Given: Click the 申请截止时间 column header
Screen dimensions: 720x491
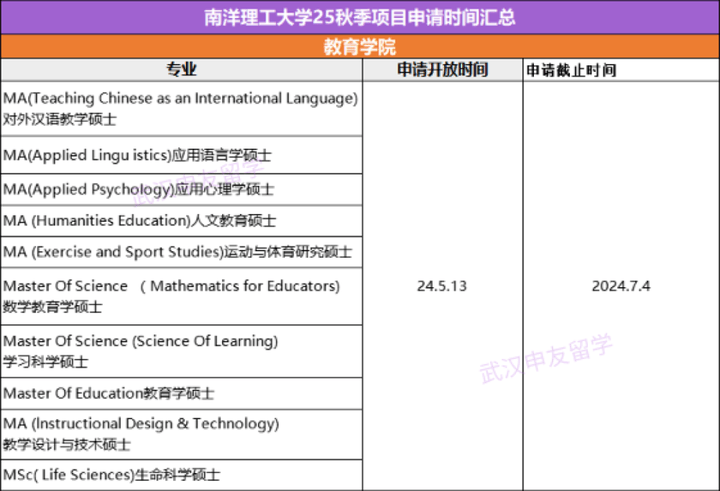Looking at the screenshot, I should (572, 71).
